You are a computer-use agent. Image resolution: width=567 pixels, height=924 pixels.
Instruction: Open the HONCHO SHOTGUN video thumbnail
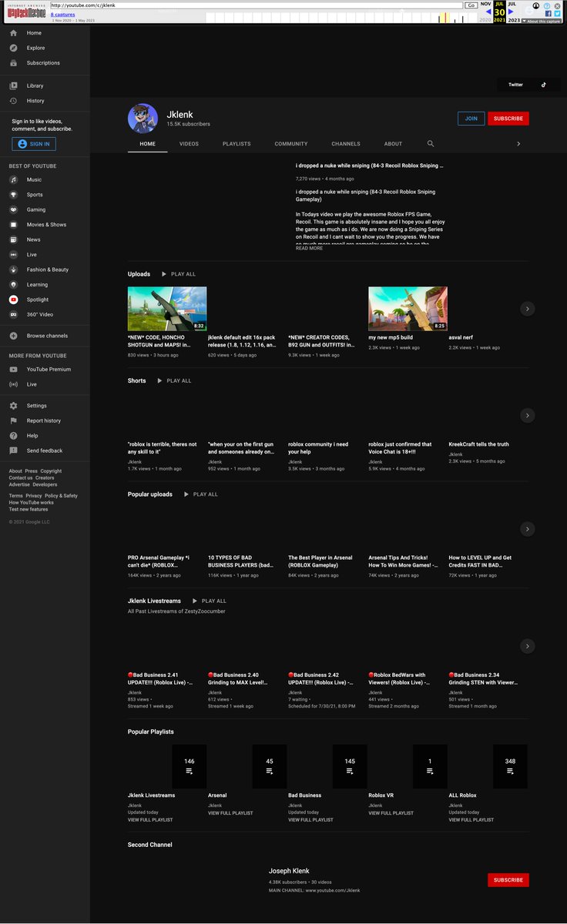click(167, 309)
